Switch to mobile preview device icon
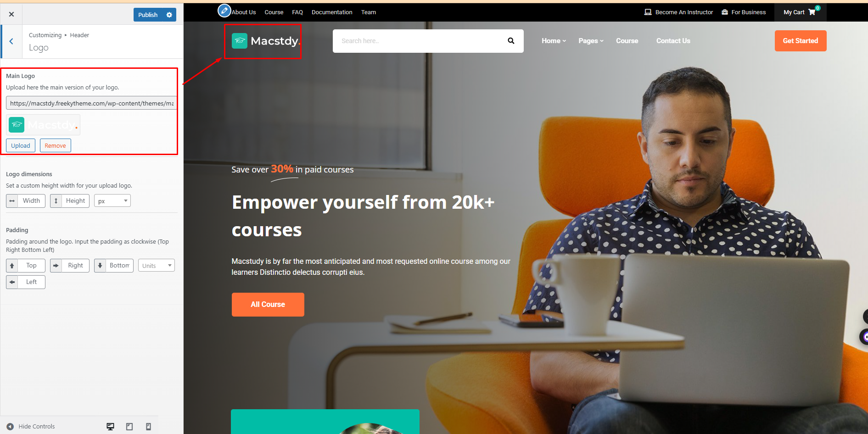The height and width of the screenshot is (434, 868). coord(148,427)
